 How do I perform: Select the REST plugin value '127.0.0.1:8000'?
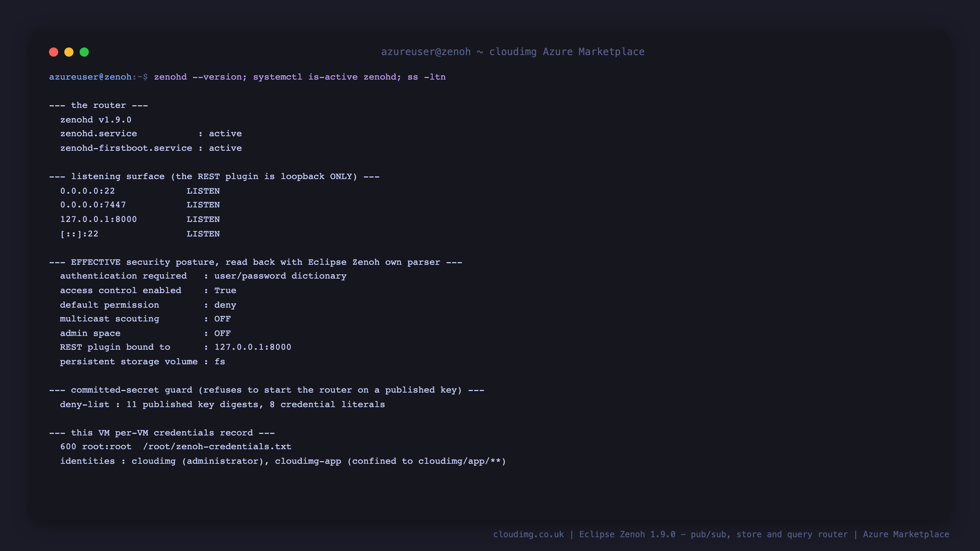(x=253, y=347)
